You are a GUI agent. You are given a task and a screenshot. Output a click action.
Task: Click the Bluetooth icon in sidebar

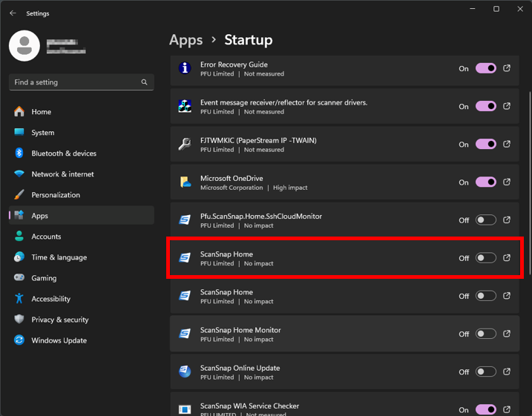coord(19,153)
